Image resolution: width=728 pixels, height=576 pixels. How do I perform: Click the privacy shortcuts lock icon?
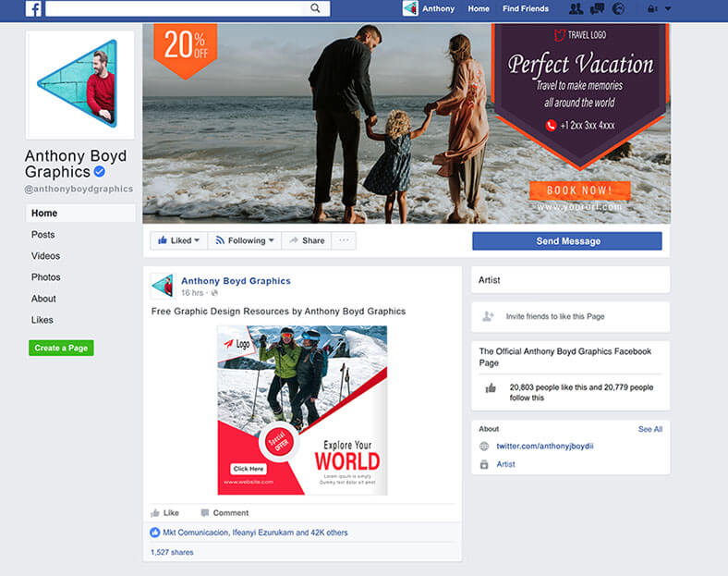(652, 9)
